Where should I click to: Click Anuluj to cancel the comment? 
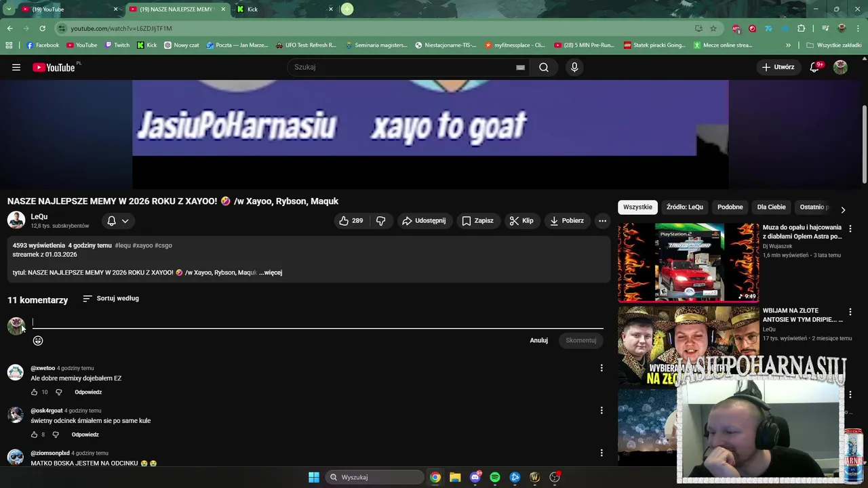[538, 340]
